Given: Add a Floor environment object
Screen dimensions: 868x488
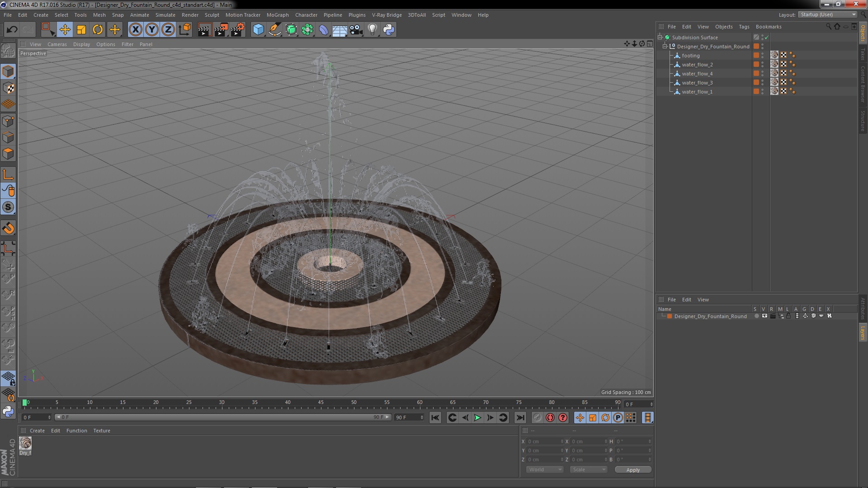Looking at the screenshot, I should click(x=340, y=30).
